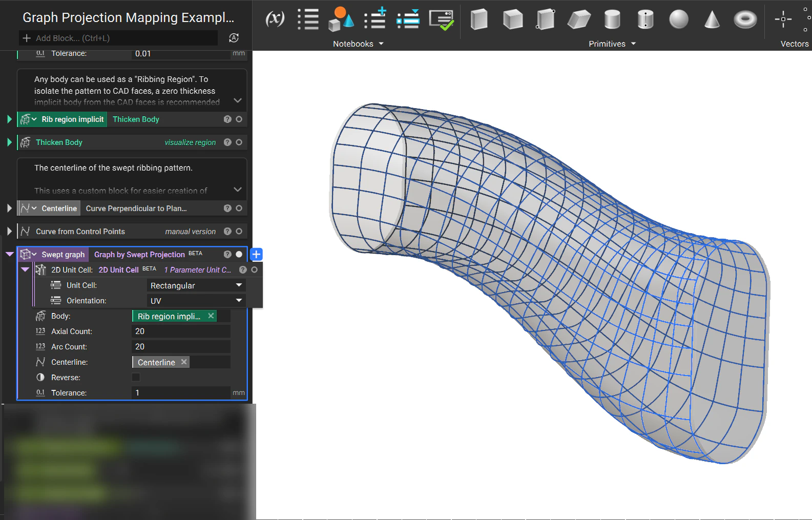Select the Sphere primitive icon
The image size is (812, 520).
point(678,20)
